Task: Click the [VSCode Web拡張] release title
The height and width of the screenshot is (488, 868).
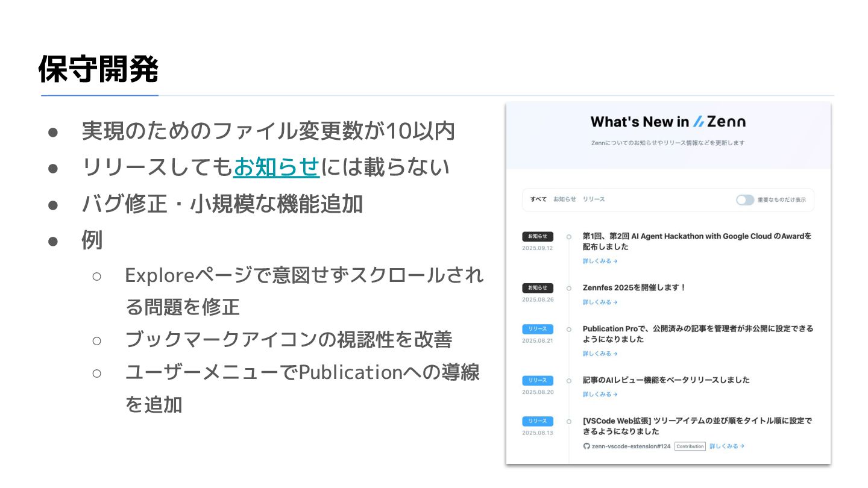Action: [697, 427]
